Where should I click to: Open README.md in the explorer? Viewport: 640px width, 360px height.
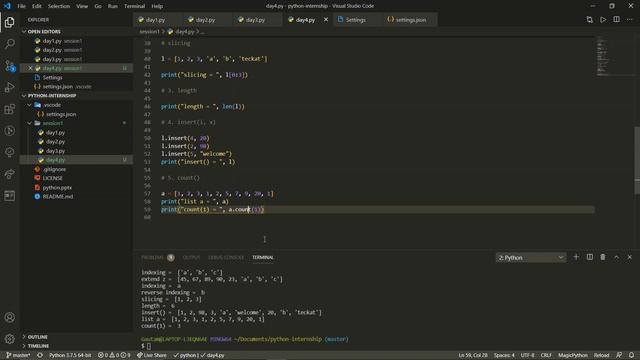pyautogui.click(x=58, y=196)
